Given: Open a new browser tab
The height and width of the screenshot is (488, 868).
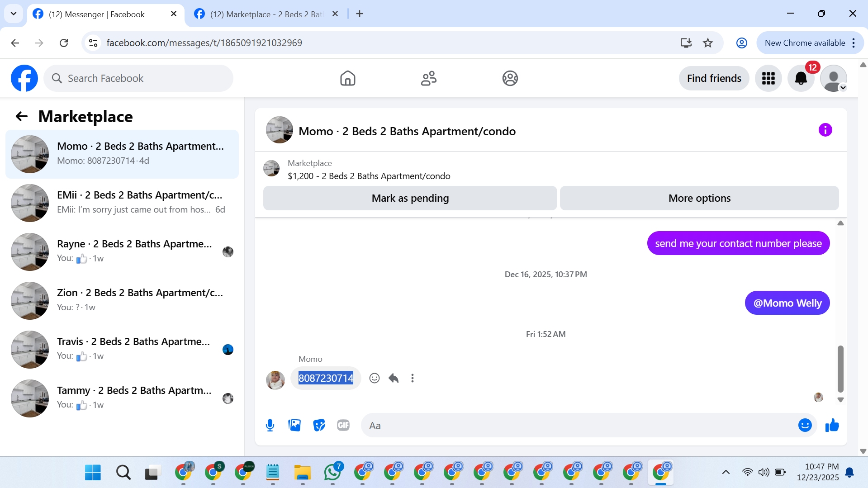Looking at the screenshot, I should [x=360, y=14].
